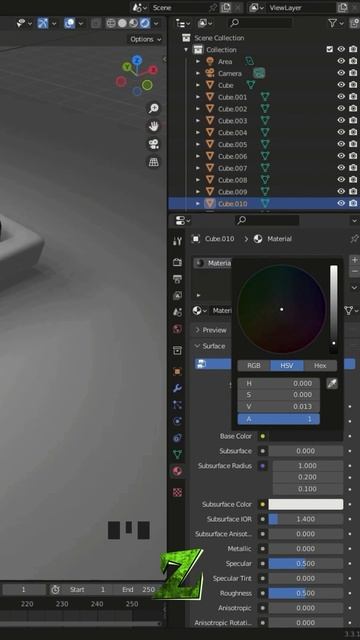Open the Object Data mesh tab
This screenshot has width=360, height=640.
click(x=177, y=454)
